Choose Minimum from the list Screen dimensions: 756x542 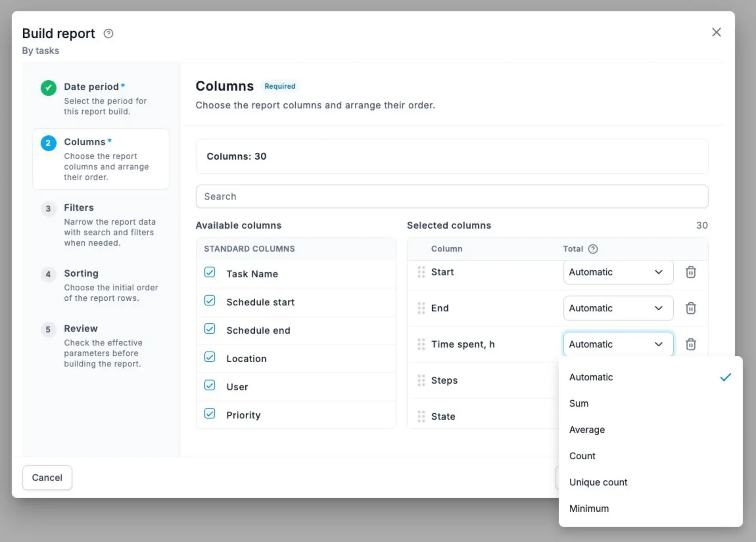coord(650,509)
